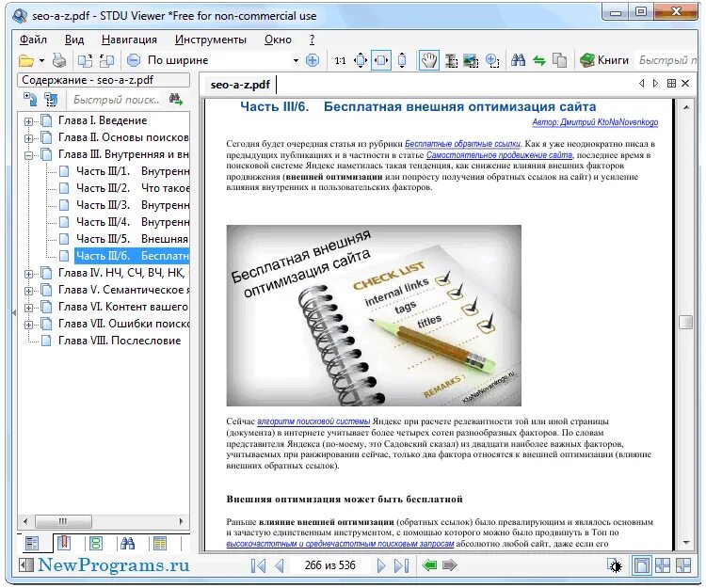Print the document with the printer icon

click(59, 60)
